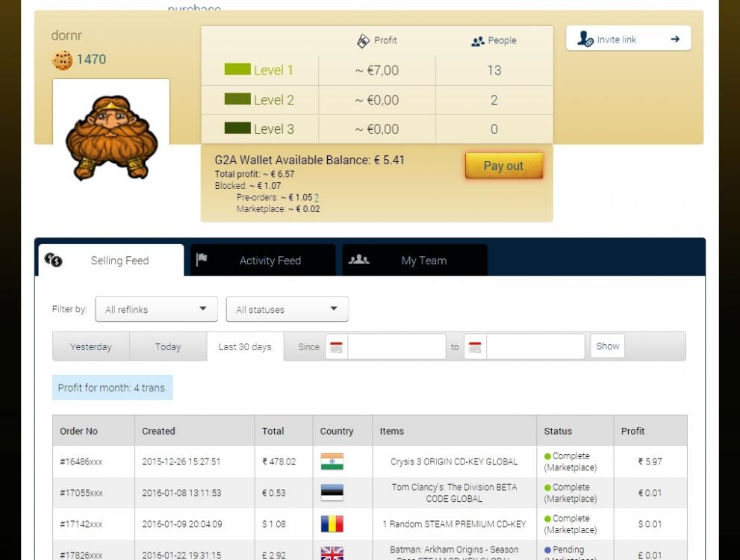Open the Activity Feed tab
The height and width of the screenshot is (560, 740).
(262, 261)
